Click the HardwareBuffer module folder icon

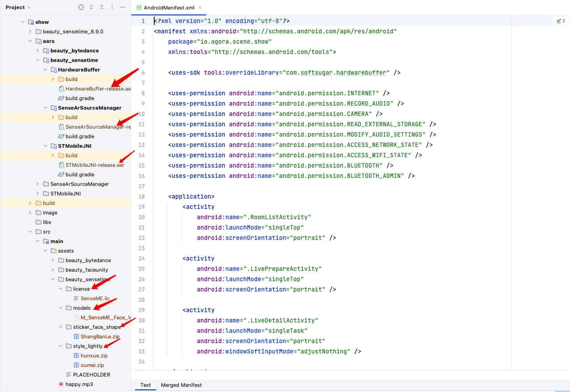(x=54, y=70)
